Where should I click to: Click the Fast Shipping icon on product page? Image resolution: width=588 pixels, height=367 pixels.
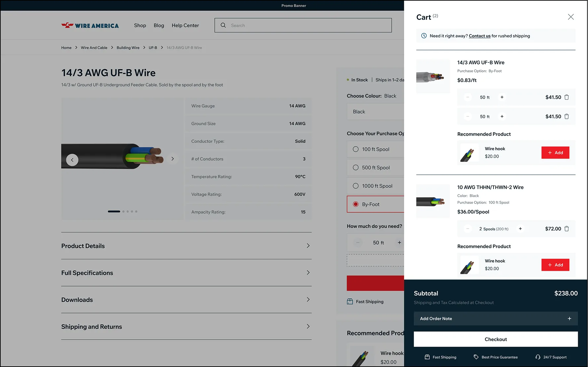point(350,301)
